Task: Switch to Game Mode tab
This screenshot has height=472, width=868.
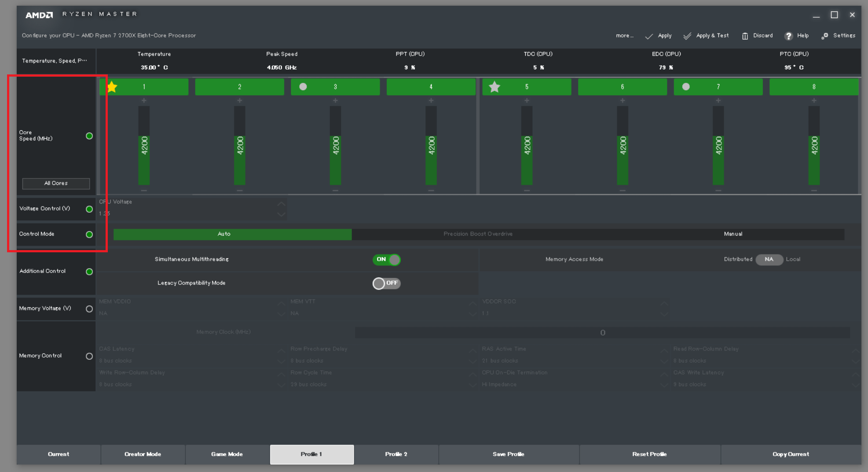Action: (x=227, y=454)
